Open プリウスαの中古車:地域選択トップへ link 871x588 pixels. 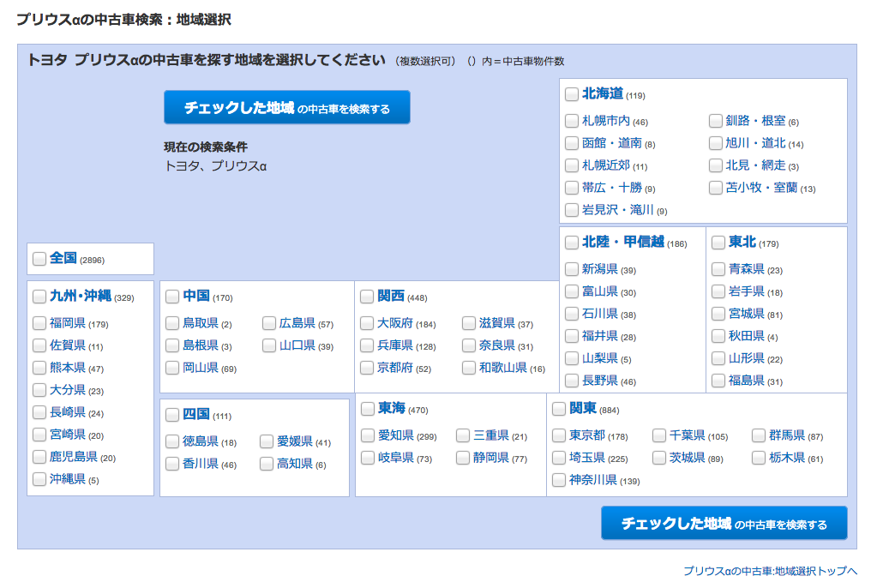pyautogui.click(x=770, y=570)
